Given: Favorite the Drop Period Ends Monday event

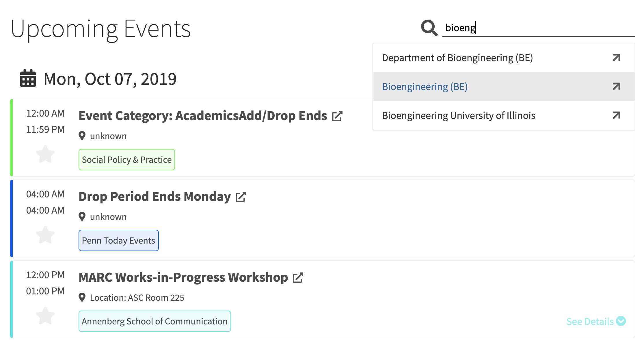Looking at the screenshot, I should click(x=45, y=235).
